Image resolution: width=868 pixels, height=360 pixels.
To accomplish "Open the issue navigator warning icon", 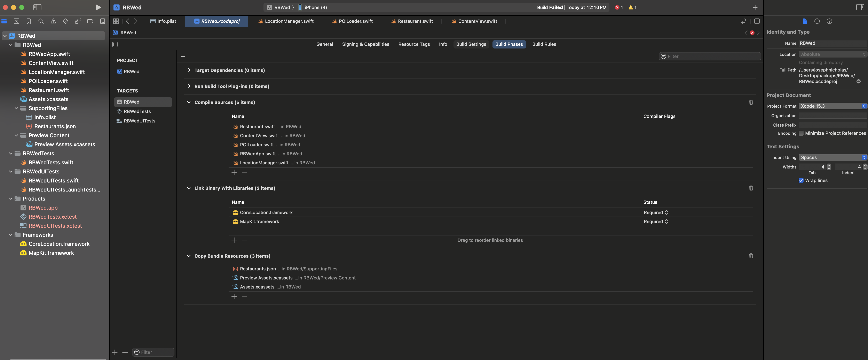I will 53,21.
